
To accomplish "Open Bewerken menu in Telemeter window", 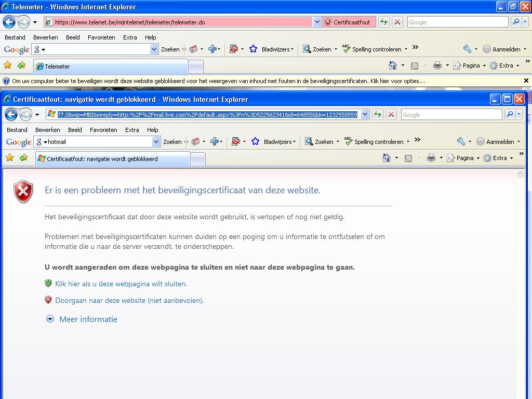I will (46, 37).
